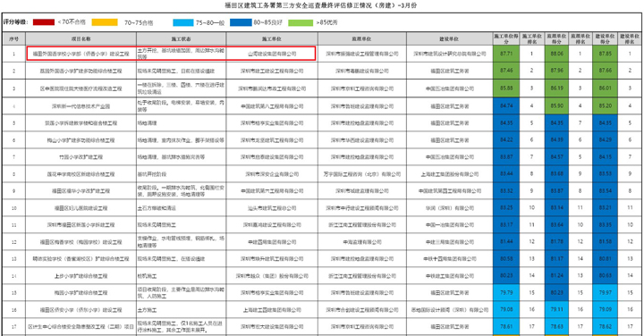Select the '建设单位' column header
The width and height of the screenshot is (644, 336).
coord(449,38)
